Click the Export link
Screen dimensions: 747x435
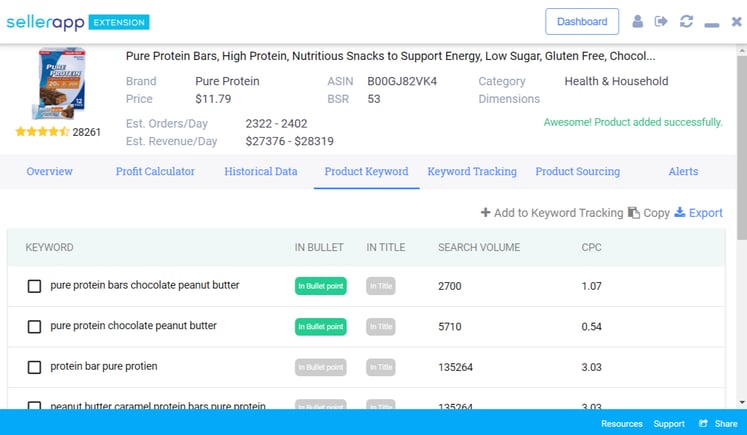click(706, 213)
